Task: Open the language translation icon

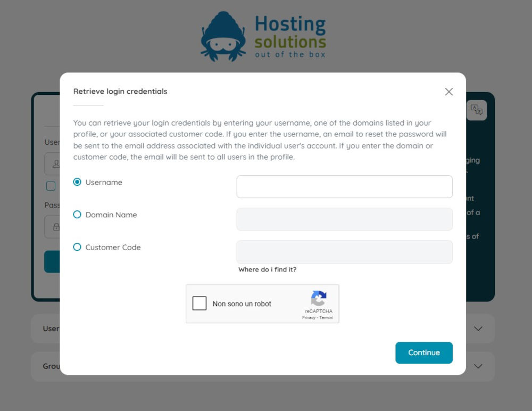Action: (476, 110)
